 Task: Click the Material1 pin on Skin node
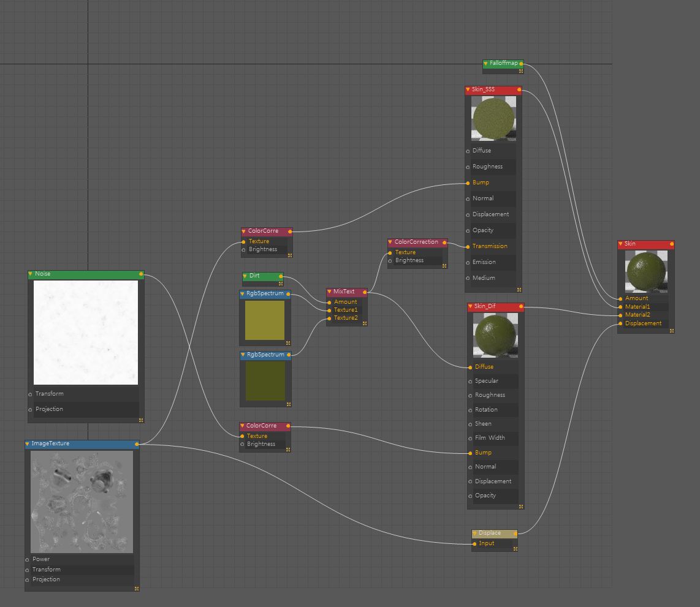620,307
